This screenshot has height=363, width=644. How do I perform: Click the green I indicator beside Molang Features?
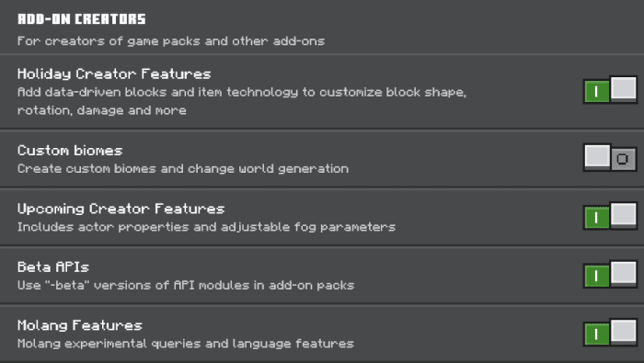[x=597, y=334]
